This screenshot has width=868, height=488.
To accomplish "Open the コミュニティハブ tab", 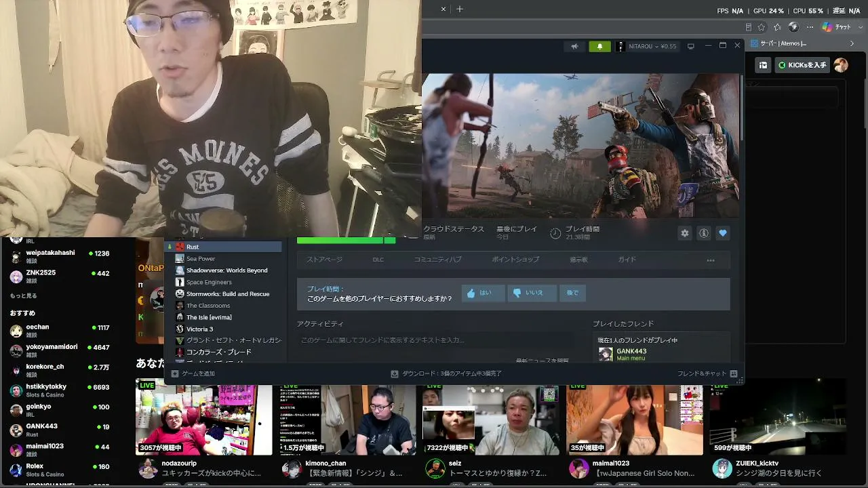I will pyautogui.click(x=437, y=260).
